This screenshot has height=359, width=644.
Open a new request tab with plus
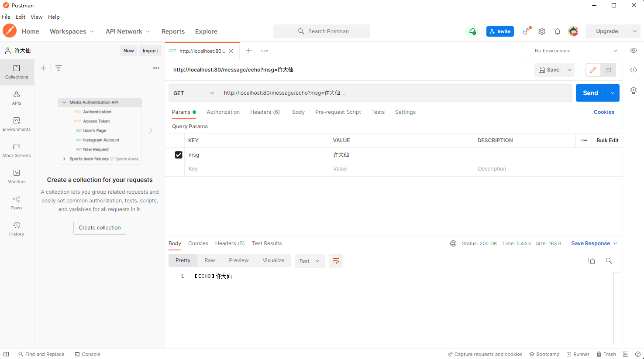[x=249, y=51]
